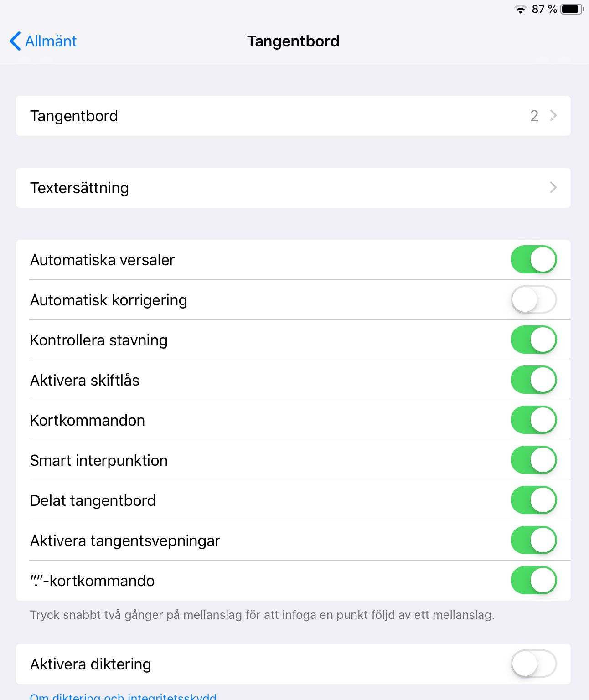Viewport: 589px width, 700px height.
Task: Switch off Kortkommandon
Action: 533,420
